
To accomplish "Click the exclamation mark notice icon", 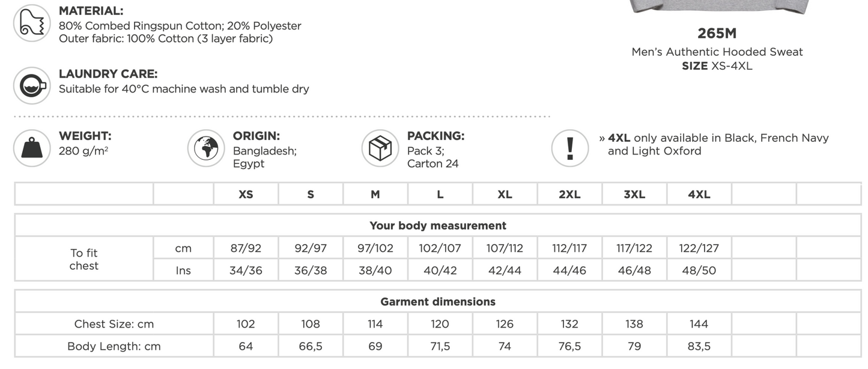I will (x=570, y=148).
